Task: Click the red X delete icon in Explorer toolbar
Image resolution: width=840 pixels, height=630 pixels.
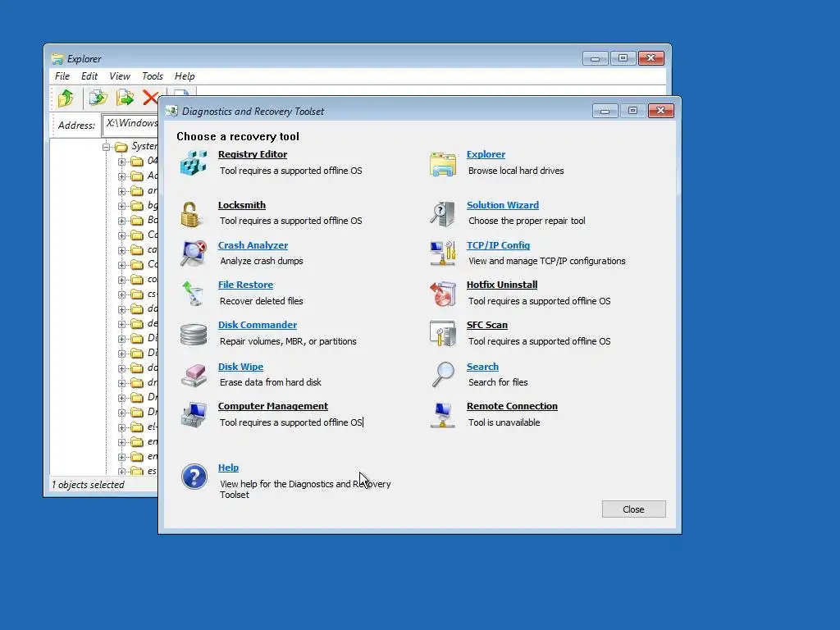Action: click(150, 98)
